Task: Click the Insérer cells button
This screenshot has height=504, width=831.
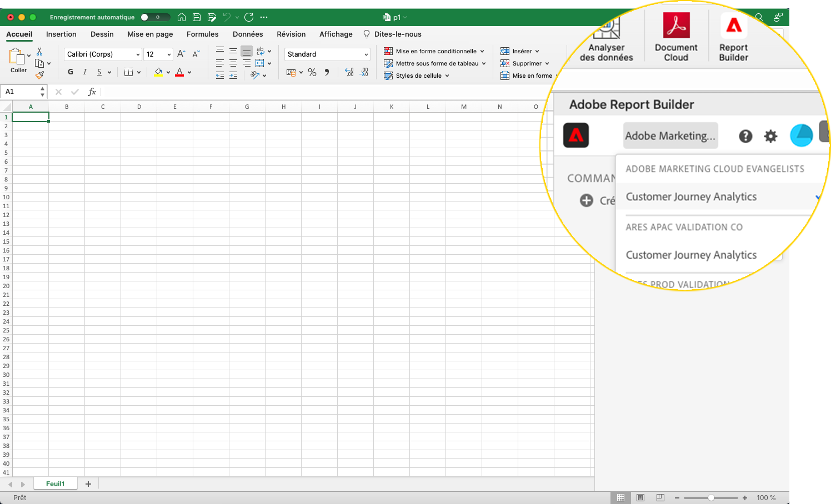Action: point(520,51)
